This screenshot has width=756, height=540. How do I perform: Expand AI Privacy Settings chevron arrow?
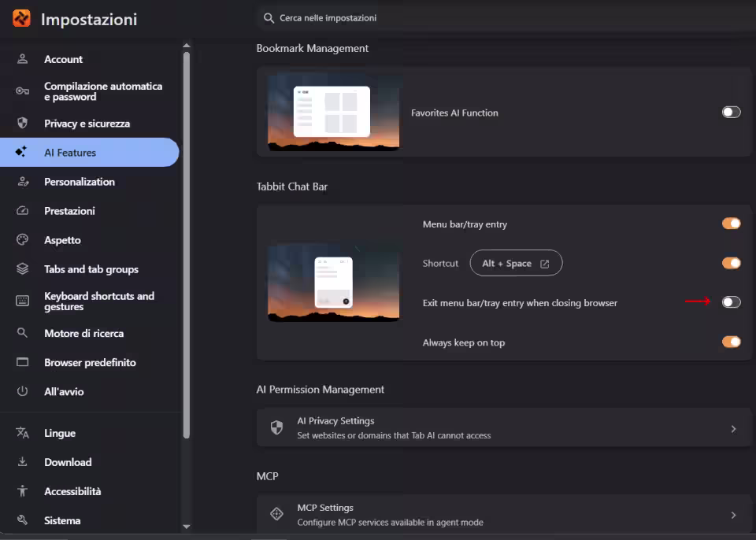733,429
